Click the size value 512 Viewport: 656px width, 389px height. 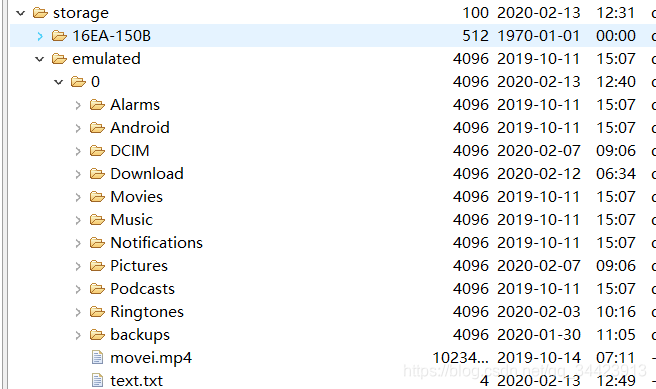[x=475, y=36]
